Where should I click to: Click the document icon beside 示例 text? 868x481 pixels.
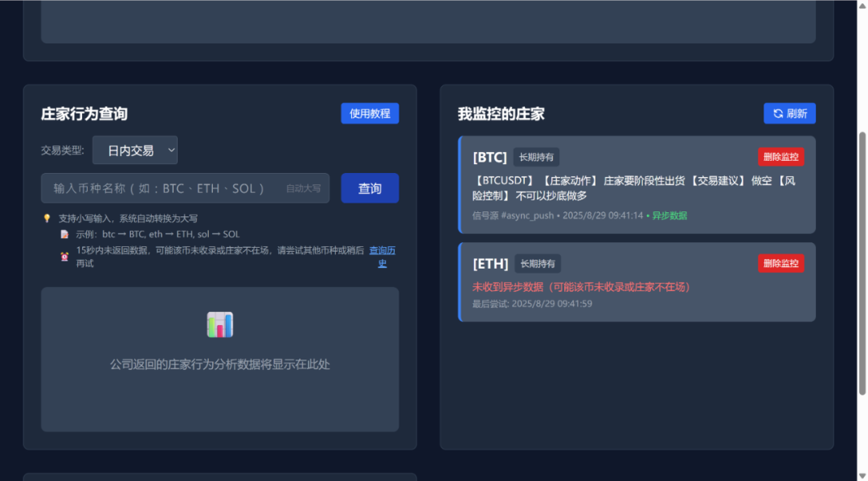coord(65,234)
